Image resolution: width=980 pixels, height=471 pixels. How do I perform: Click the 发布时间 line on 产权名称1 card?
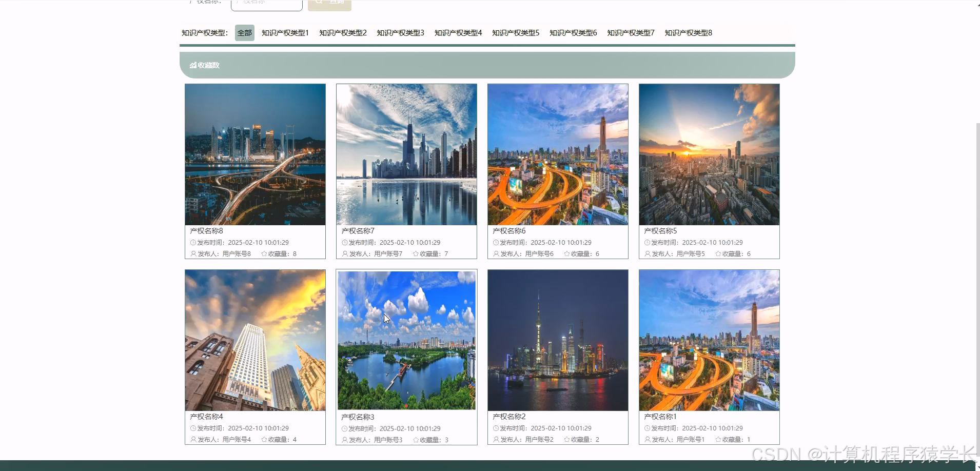click(x=694, y=428)
